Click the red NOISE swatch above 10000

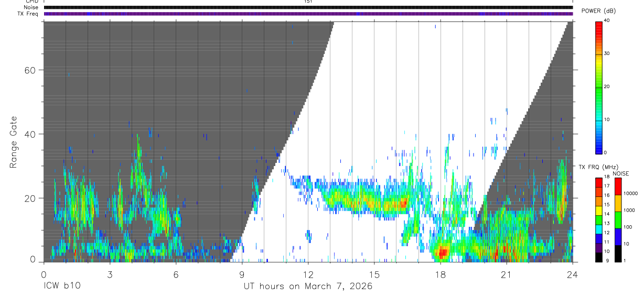coord(618,186)
